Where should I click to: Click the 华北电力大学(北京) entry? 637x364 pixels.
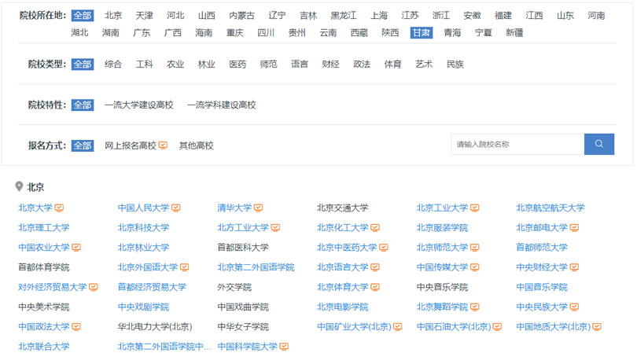click(155, 326)
